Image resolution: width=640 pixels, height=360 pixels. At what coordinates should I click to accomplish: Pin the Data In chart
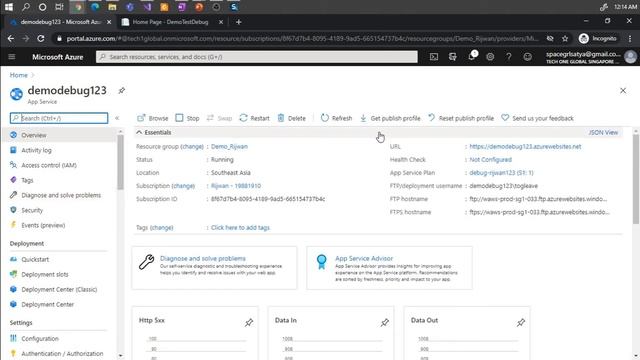(x=384, y=322)
